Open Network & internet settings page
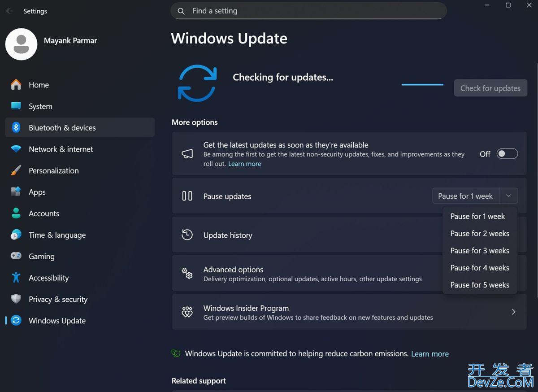Image resolution: width=538 pixels, height=392 pixels. click(80, 149)
